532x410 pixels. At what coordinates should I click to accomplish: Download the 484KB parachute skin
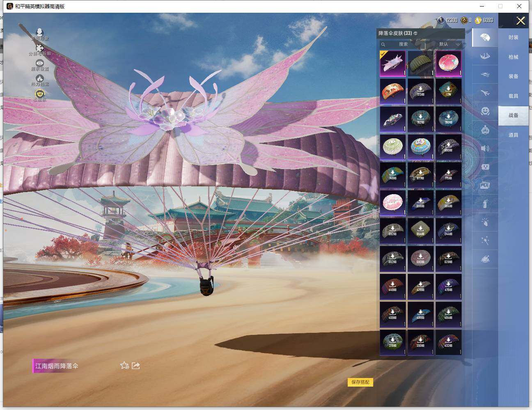[x=449, y=315]
